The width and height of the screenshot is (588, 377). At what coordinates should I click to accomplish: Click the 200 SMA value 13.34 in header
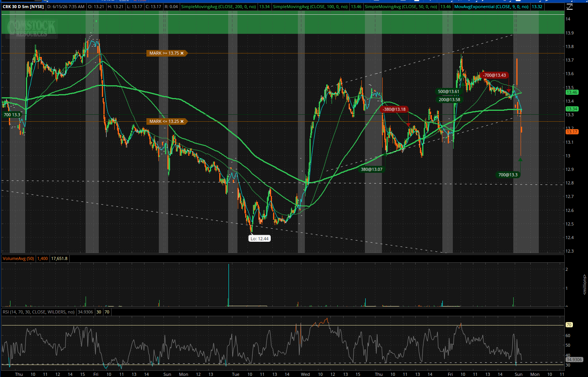pos(265,7)
